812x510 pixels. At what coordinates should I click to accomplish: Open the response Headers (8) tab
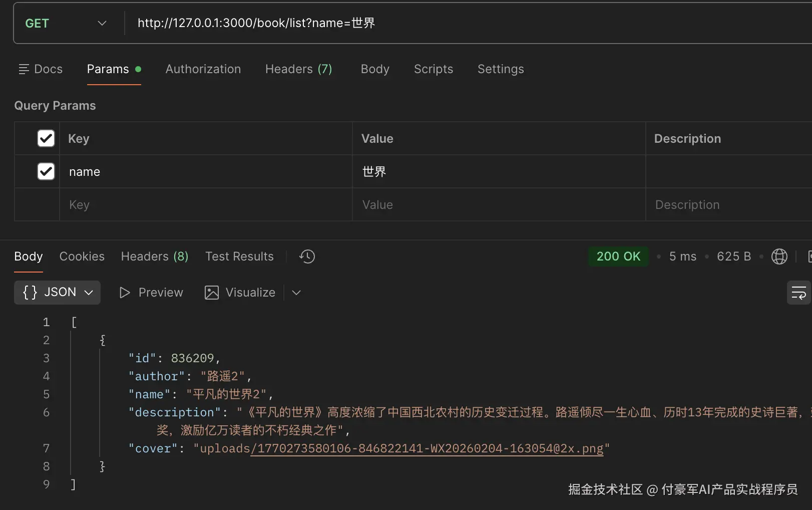[155, 257]
